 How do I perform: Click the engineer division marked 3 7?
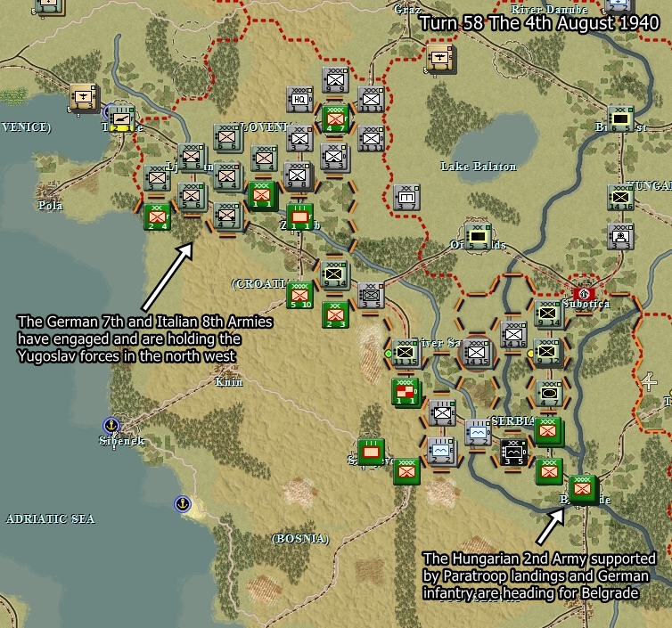pos(406,198)
